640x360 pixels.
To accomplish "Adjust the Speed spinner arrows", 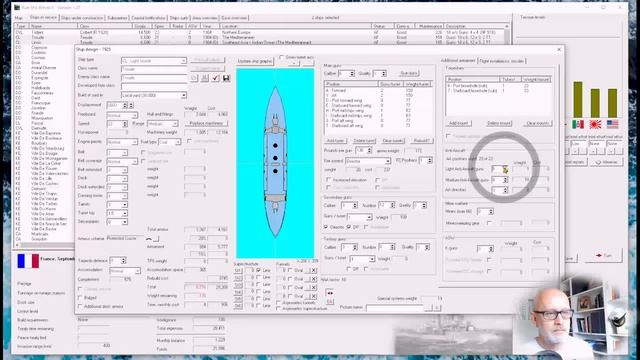I will pyautogui.click(x=124, y=124).
